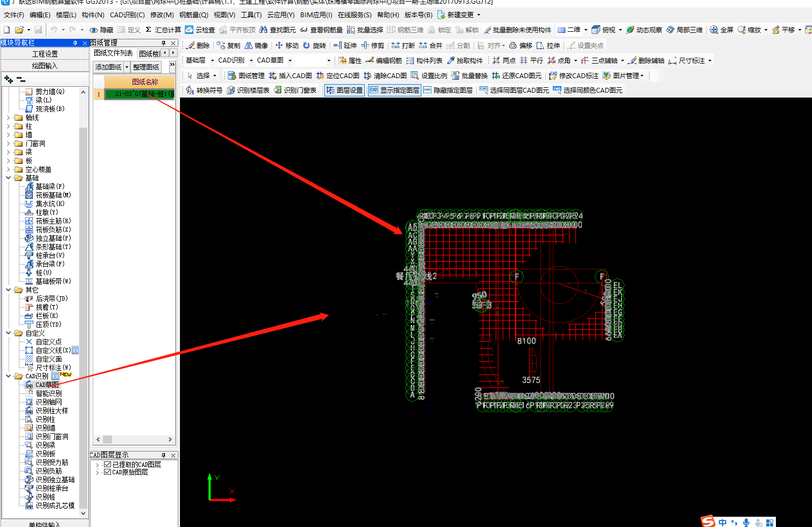Open the CAD草图 component dropdown

tap(290, 60)
